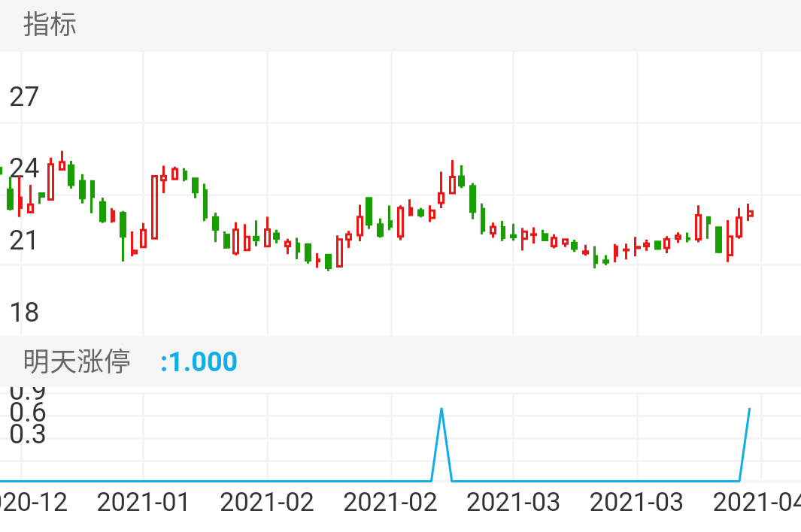Click the flat blue indicator baseline
The height and width of the screenshot is (532, 801).
coord(226,480)
